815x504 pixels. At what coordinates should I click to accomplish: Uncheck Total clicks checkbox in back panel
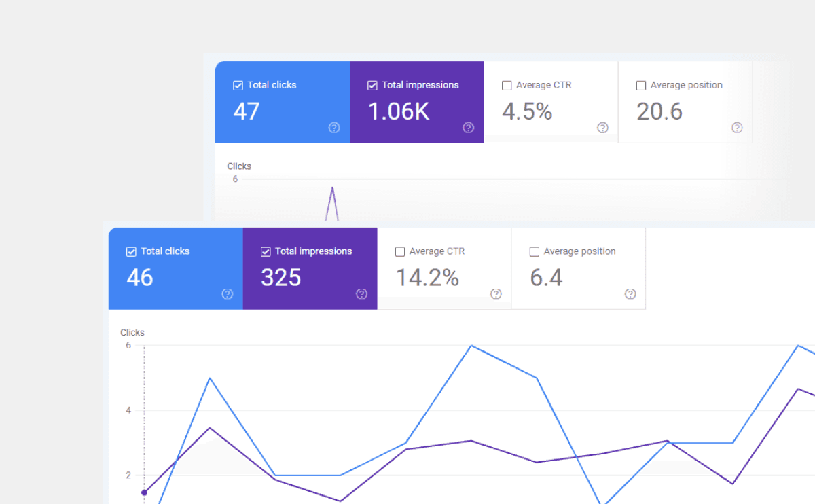[238, 86]
